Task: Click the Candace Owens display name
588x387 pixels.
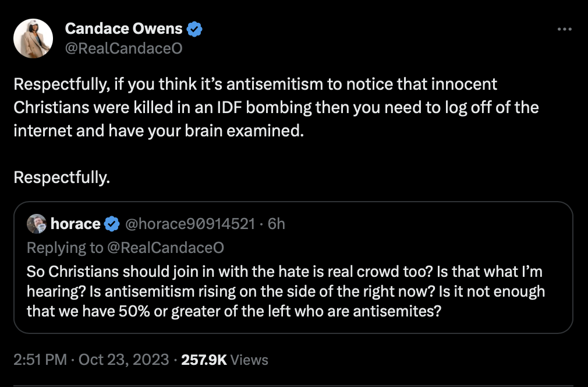Action: [123, 29]
